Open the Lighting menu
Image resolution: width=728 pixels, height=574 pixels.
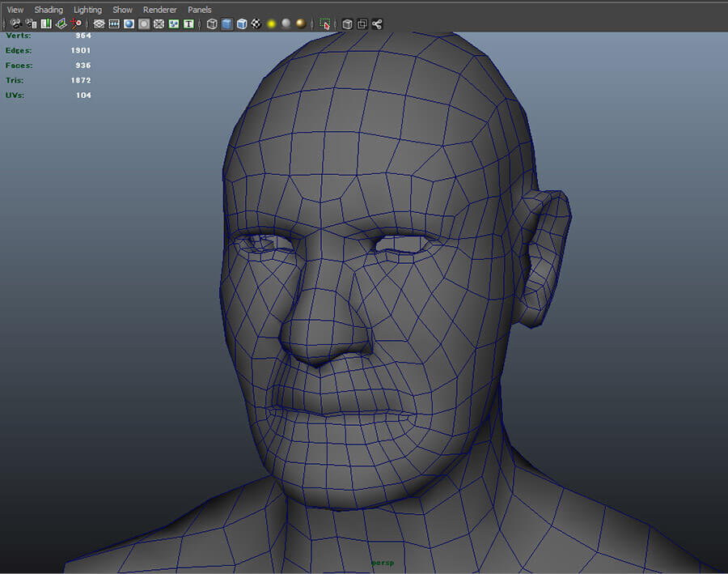pos(87,9)
